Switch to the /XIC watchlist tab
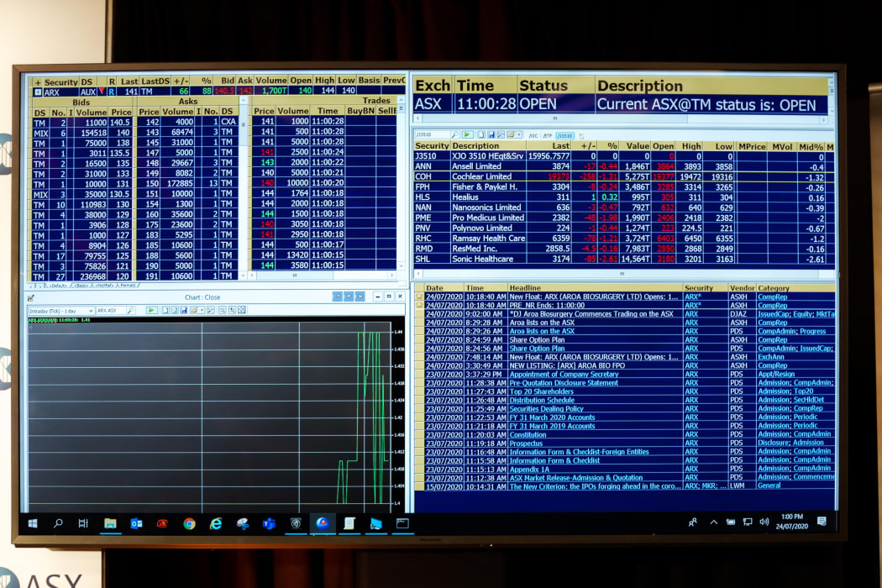 tap(533, 135)
